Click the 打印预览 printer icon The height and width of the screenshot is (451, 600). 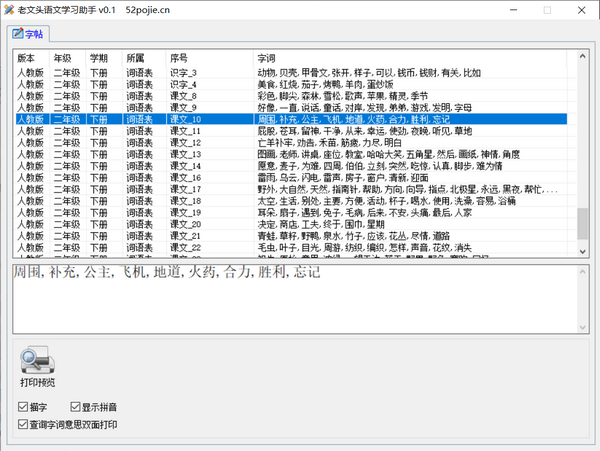click(37, 361)
